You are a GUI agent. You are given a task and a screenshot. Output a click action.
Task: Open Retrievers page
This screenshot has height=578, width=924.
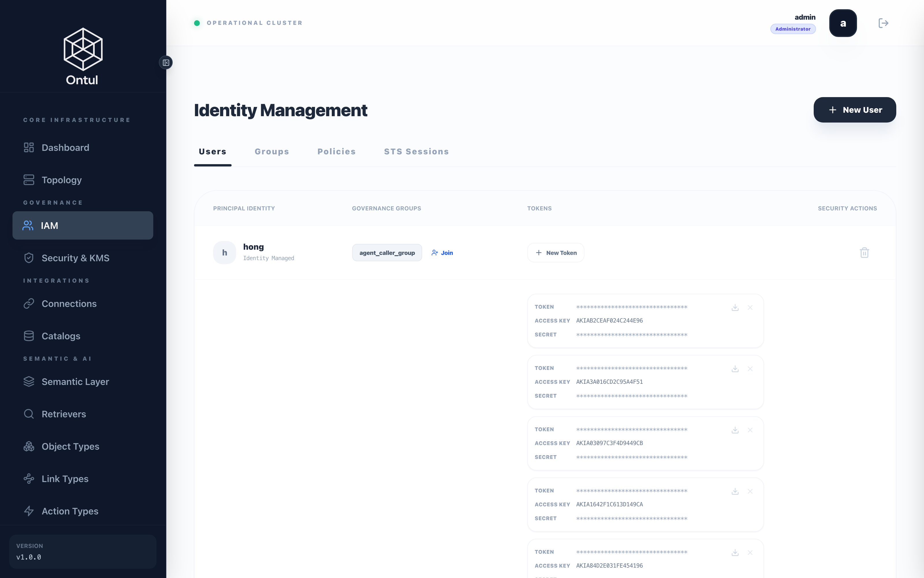pos(83,414)
